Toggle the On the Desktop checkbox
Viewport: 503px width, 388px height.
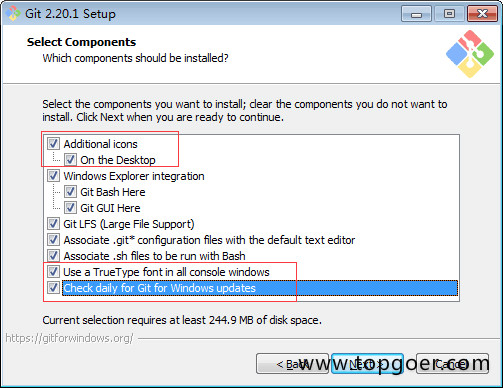pyautogui.click(x=70, y=160)
